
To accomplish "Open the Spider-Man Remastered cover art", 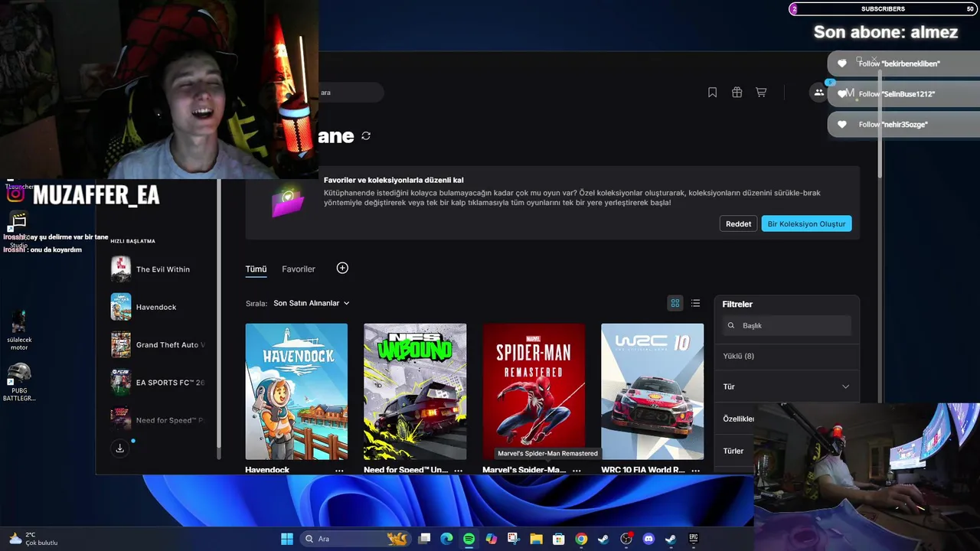I will tap(534, 391).
